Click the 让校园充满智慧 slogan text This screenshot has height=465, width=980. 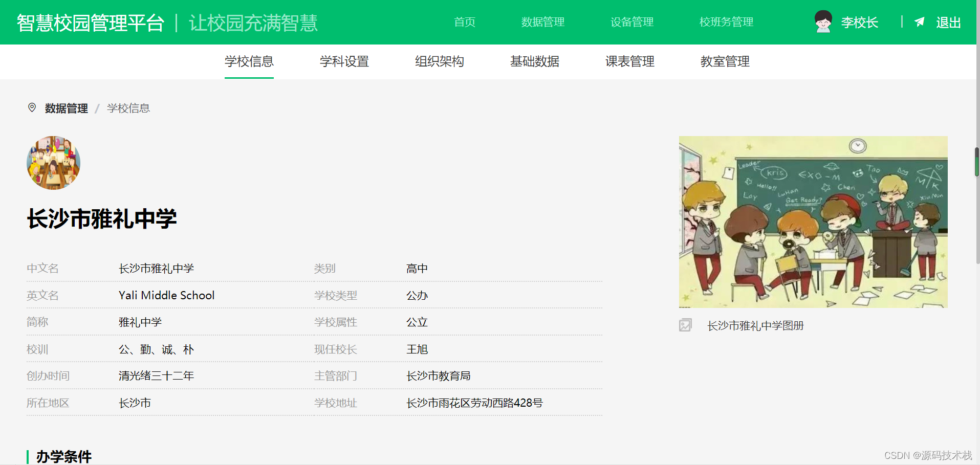pyautogui.click(x=253, y=23)
